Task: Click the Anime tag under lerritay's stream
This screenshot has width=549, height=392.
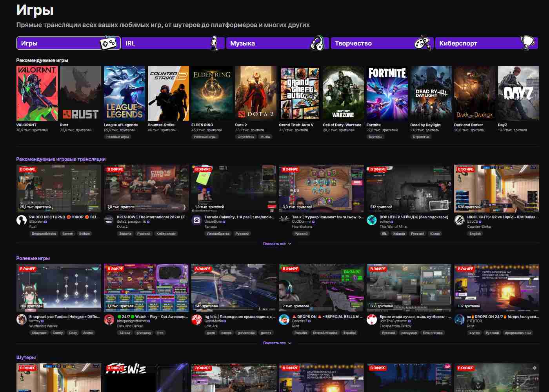Action: click(x=88, y=333)
